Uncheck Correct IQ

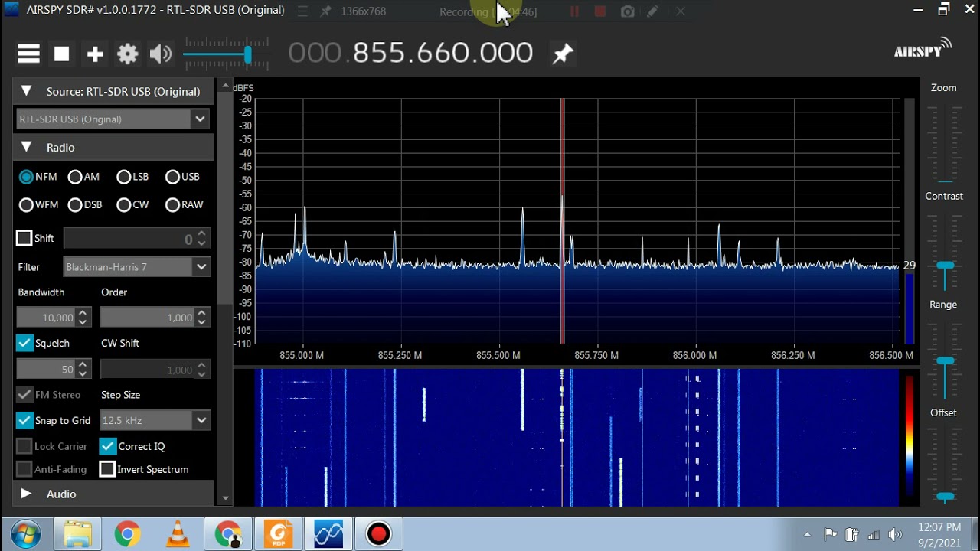pos(108,446)
